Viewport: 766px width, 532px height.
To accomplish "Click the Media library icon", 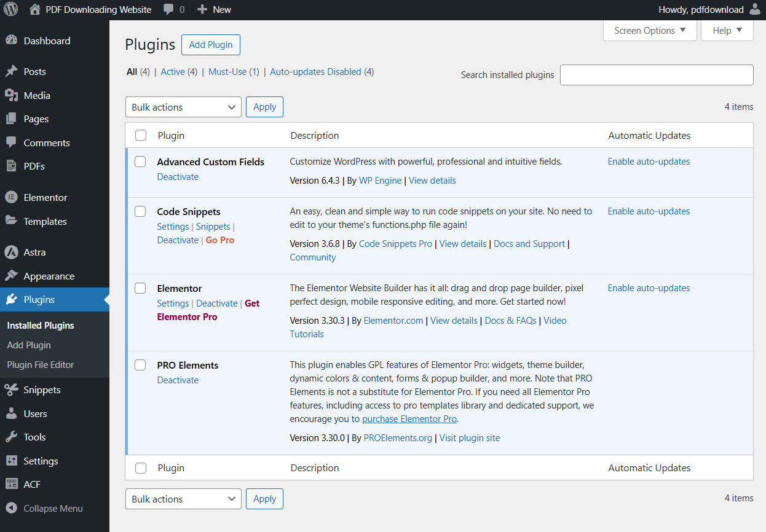I will point(11,95).
